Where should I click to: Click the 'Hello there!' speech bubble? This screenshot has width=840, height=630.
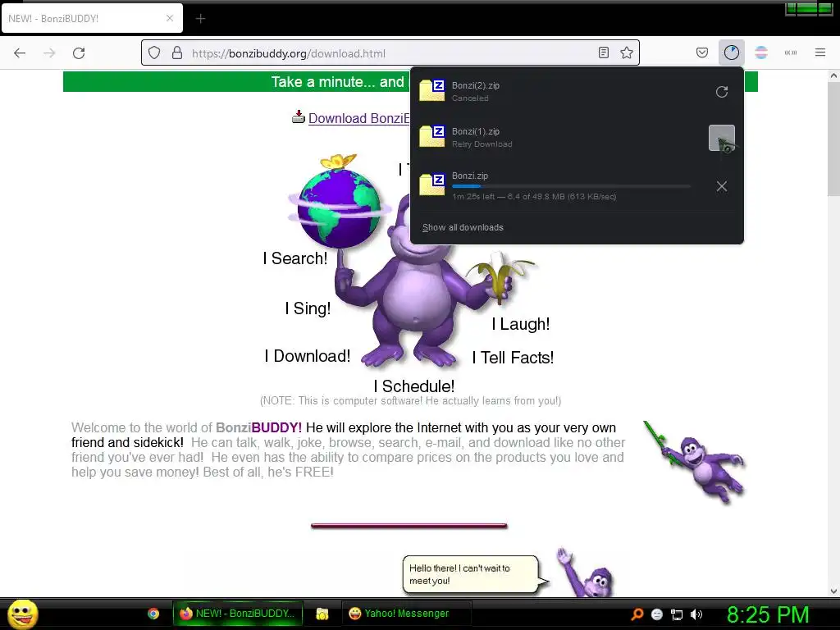472,574
